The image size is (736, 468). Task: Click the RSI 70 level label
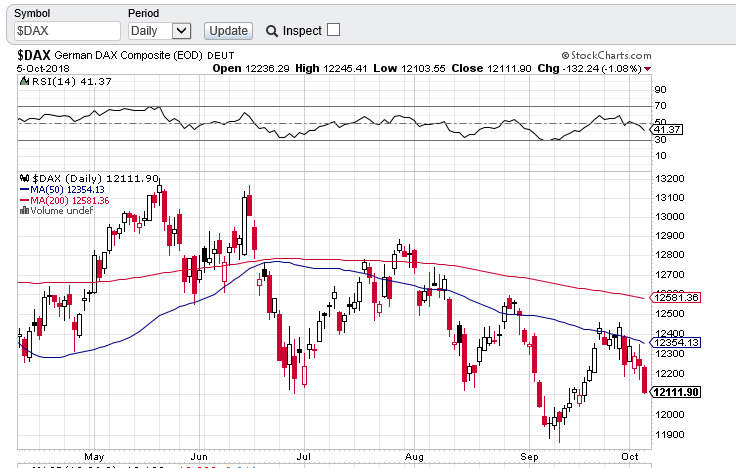(x=661, y=106)
